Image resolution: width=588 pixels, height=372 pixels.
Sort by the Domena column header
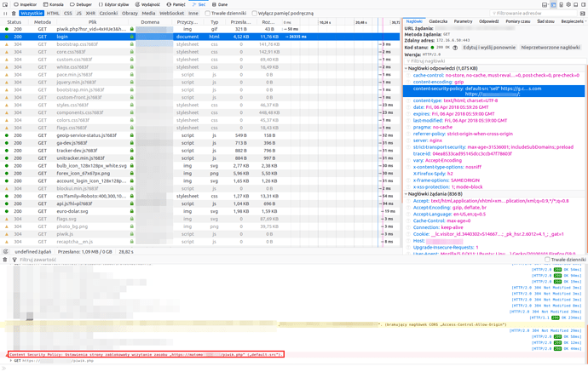pyautogui.click(x=150, y=22)
